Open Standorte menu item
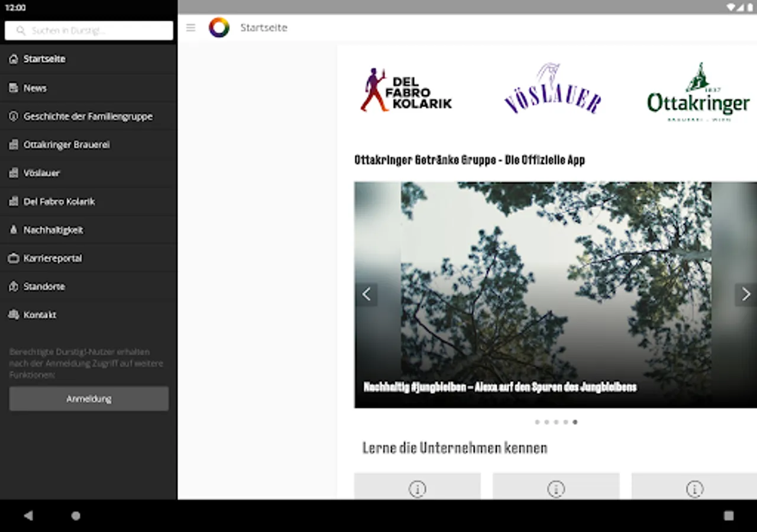This screenshot has height=532, width=757. 89,287
